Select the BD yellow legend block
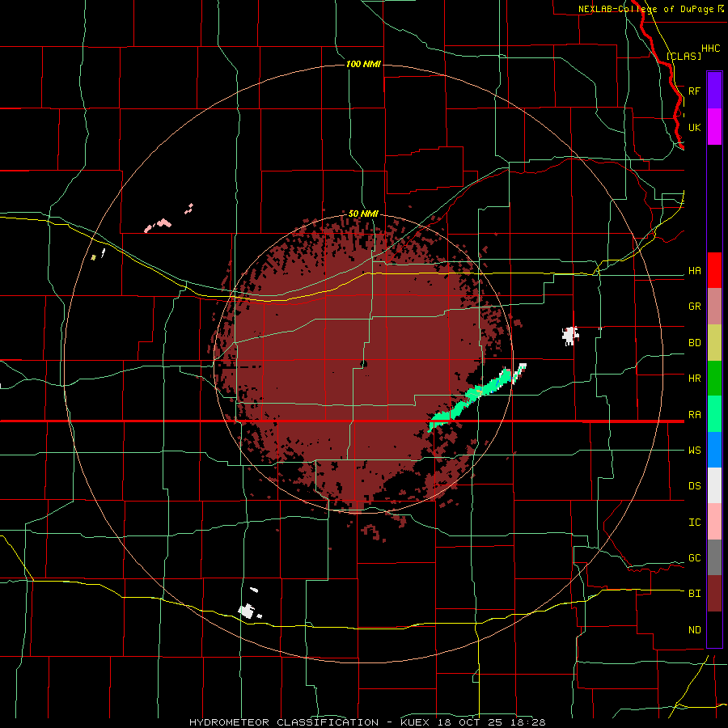Screen dimensions: 728x728 (x=714, y=343)
